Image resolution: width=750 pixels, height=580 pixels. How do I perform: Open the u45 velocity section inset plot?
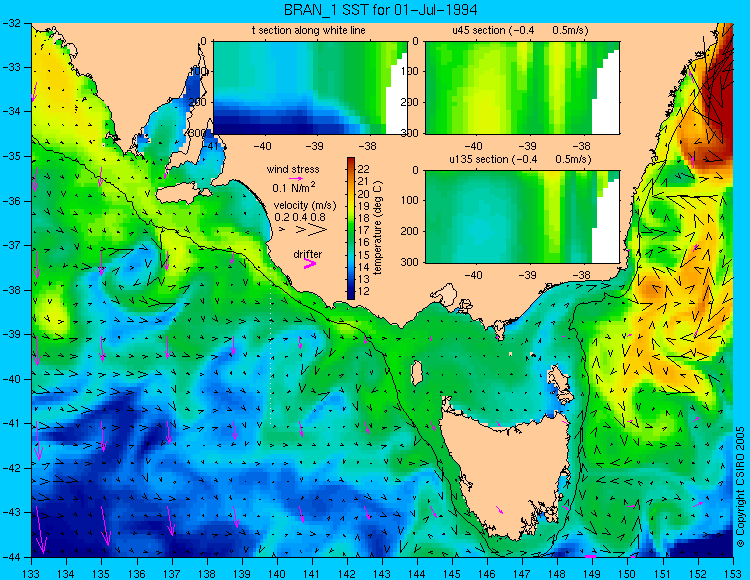(x=522, y=88)
